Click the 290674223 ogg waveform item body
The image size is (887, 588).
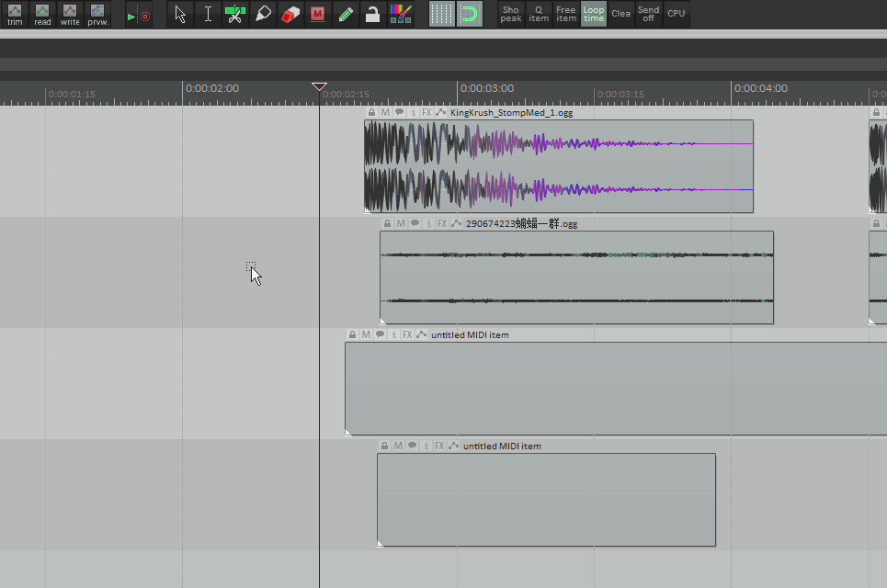pos(576,277)
